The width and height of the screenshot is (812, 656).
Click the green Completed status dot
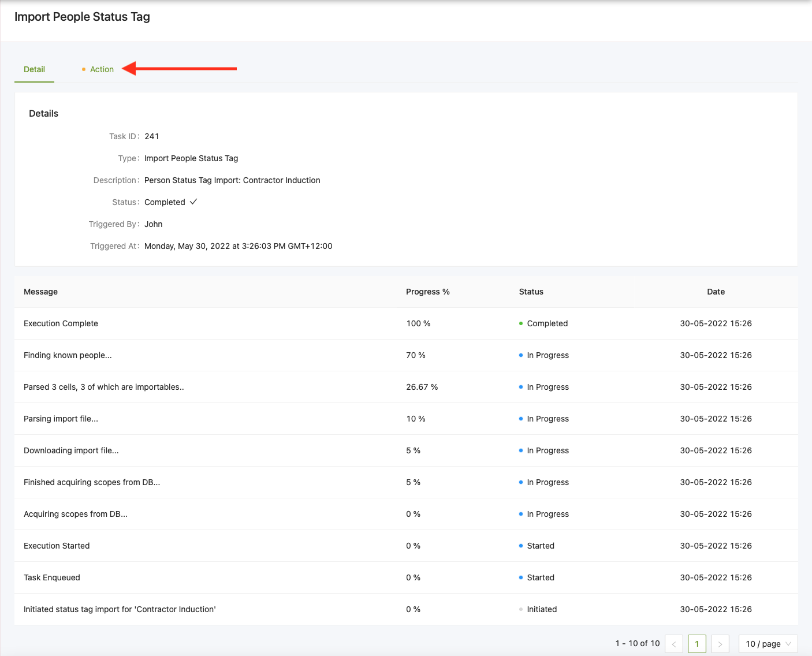[521, 323]
